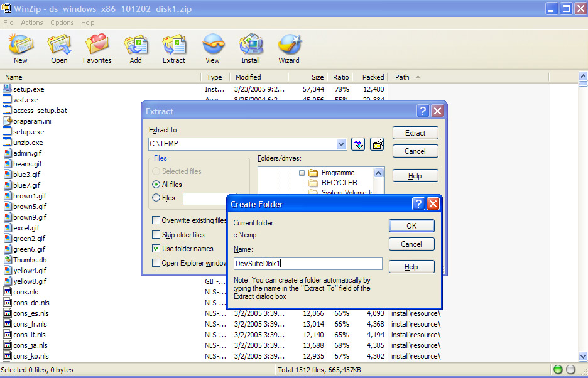This screenshot has height=378, width=588.
Task: Select the admin.gif file icon
Action: click(x=7, y=153)
